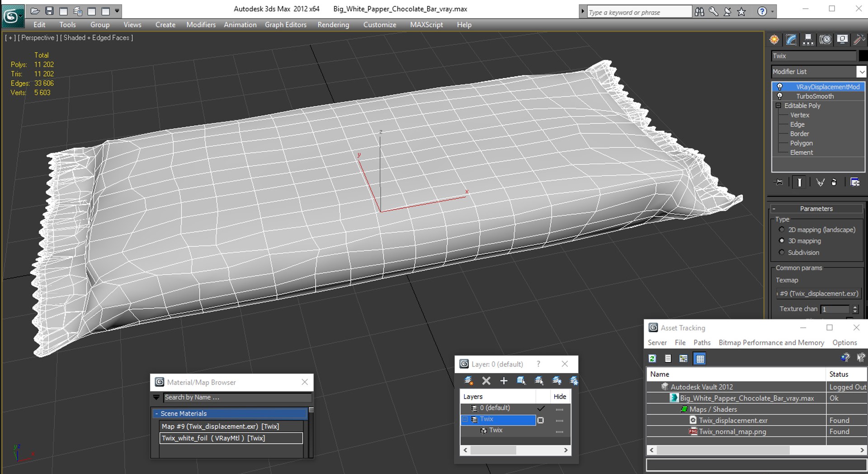Switch Asset Tracking to table view icon
The image size is (868, 474).
tap(699, 359)
